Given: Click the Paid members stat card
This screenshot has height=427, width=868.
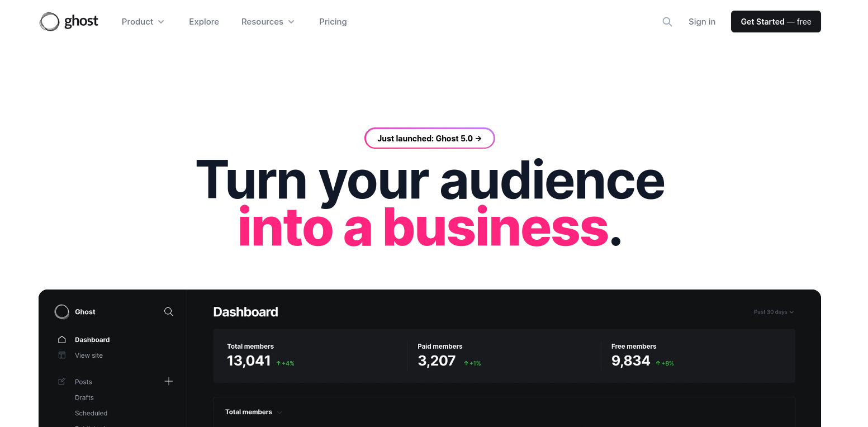Looking at the screenshot, I should 503,355.
